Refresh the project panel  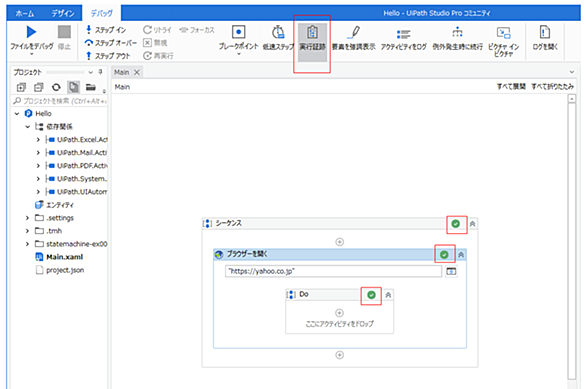pyautogui.click(x=56, y=87)
